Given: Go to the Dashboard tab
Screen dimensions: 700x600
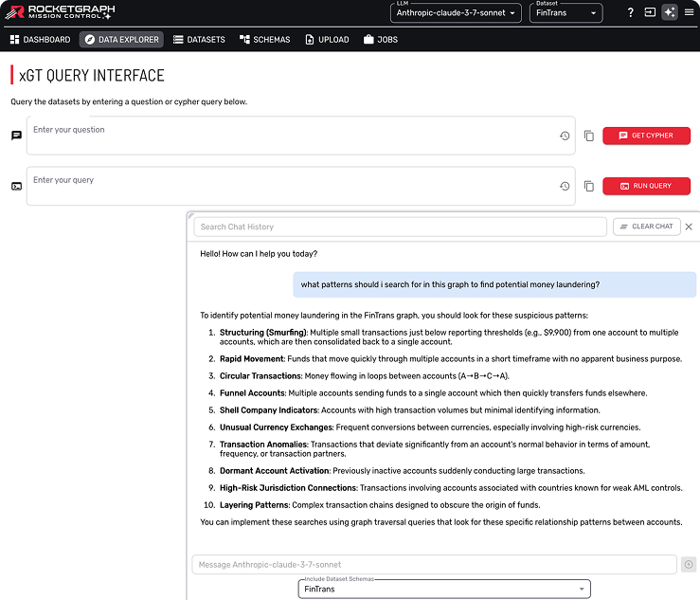Looking at the screenshot, I should (x=40, y=40).
